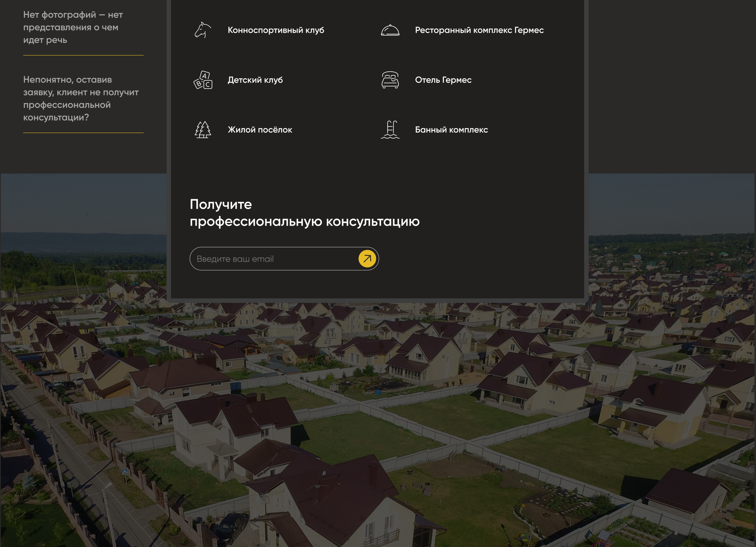Click the pine trees icon for Жилой посёлок
The width and height of the screenshot is (756, 547).
203,130
